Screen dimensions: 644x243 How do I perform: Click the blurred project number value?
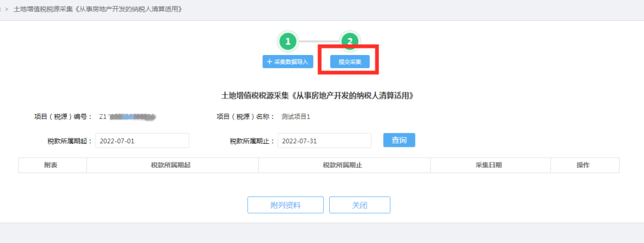[128, 117]
